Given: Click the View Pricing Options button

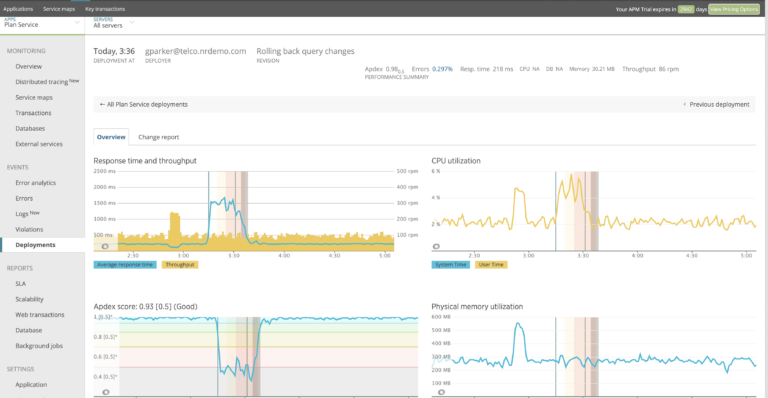Looking at the screenshot, I should coord(734,9).
